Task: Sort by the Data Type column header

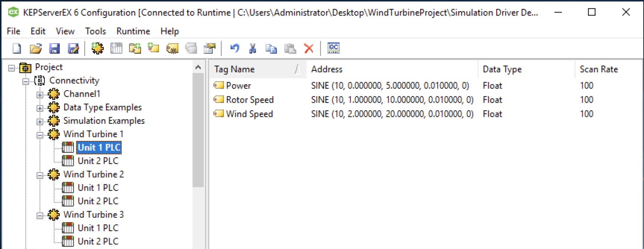Action: [526, 69]
